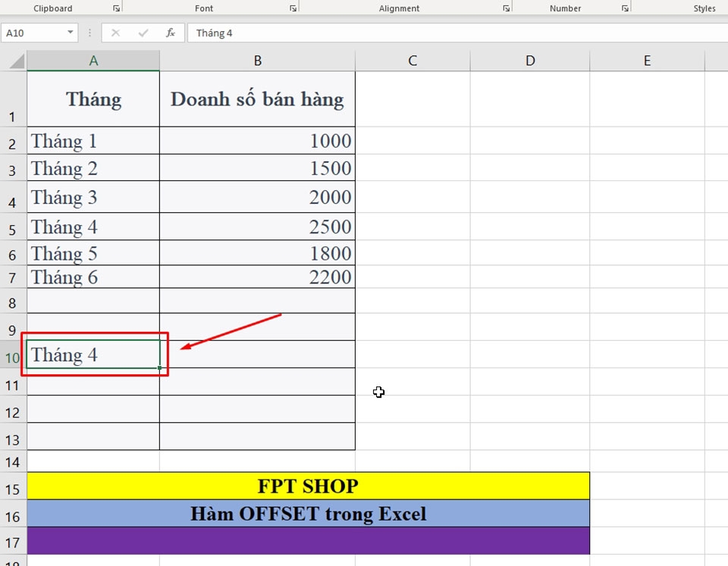Click the header cell 'Tháng'
The image size is (728, 566).
93,99
